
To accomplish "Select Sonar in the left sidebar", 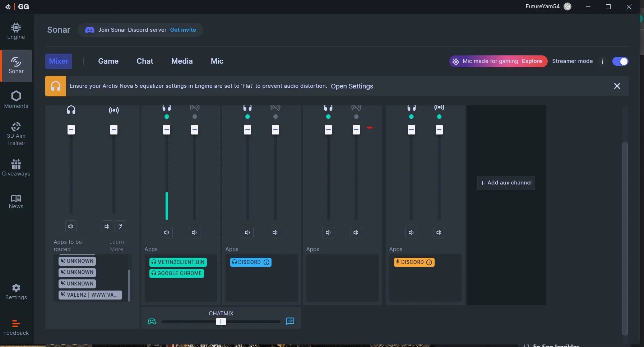I will coord(16,66).
